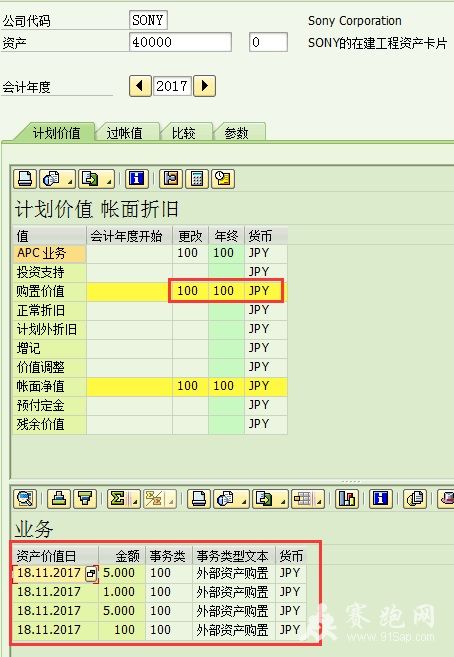The width and height of the screenshot is (454, 657).
Task: Open the layout selection dropdown in transactions toolbar
Action: click(x=320, y=501)
